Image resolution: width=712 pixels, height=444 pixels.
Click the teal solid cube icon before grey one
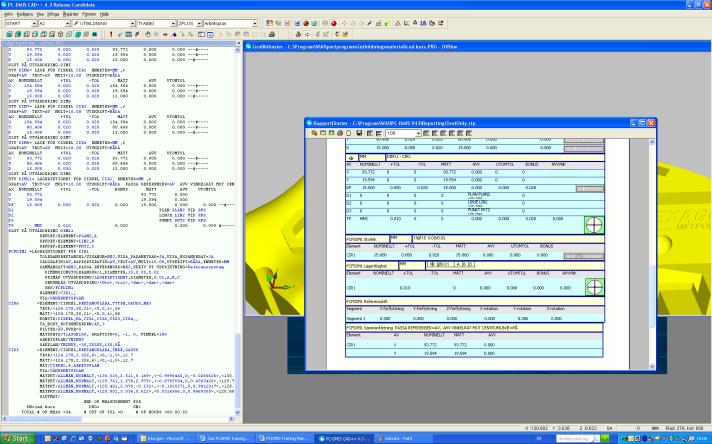point(78,35)
